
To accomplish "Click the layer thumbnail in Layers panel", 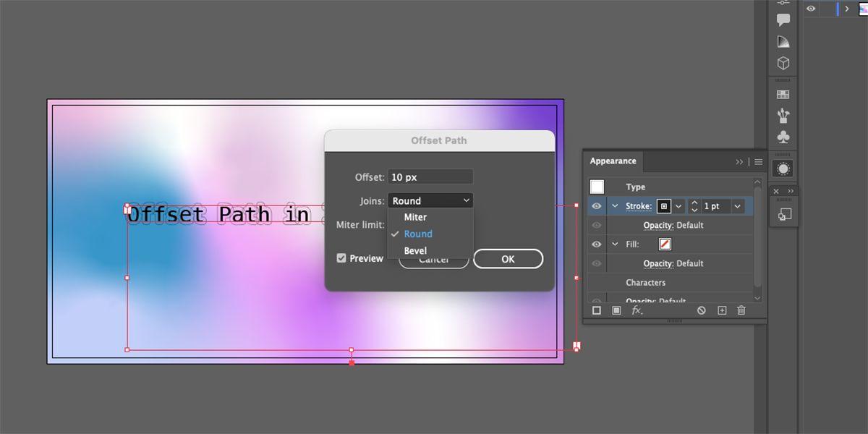I will click(x=862, y=9).
